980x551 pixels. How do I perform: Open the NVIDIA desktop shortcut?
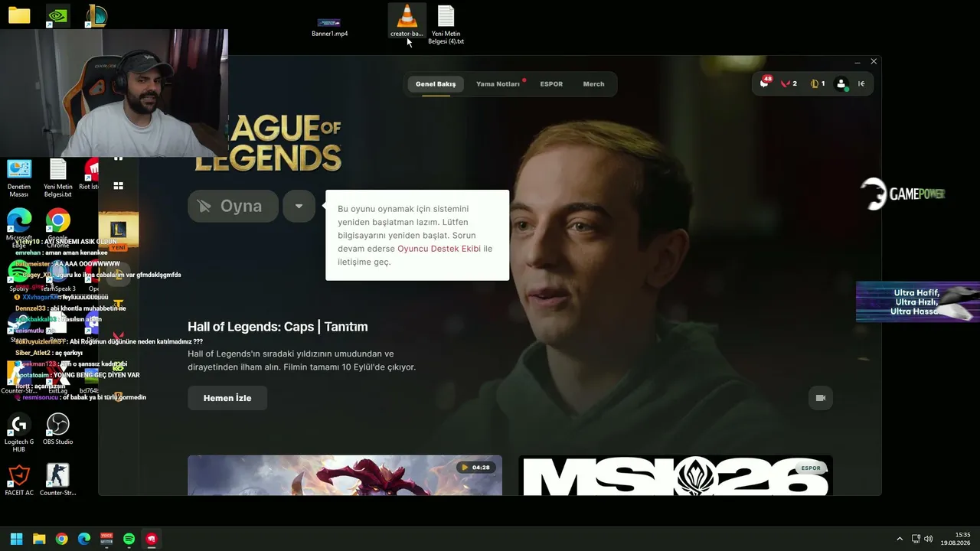point(57,15)
